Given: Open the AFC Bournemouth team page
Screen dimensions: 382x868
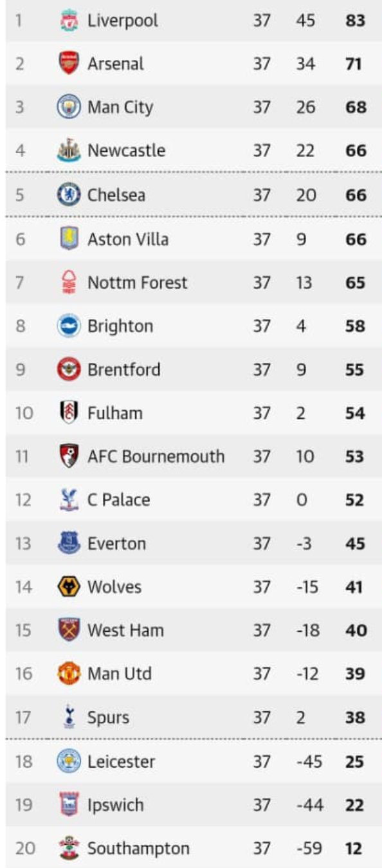Looking at the screenshot, I should [156, 456].
